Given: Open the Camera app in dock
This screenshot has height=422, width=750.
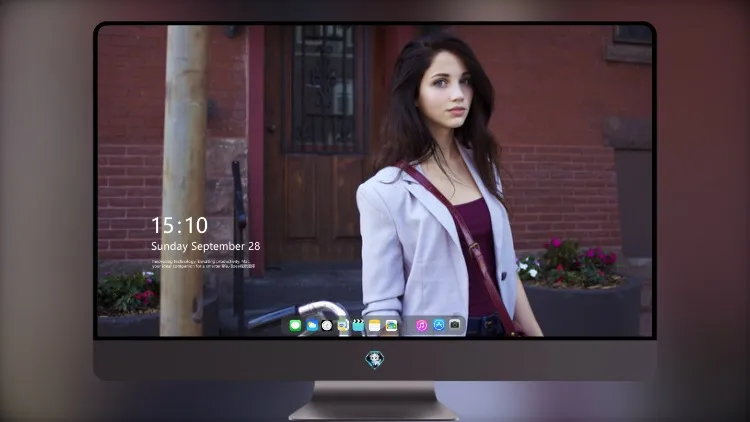Looking at the screenshot, I should [x=454, y=325].
